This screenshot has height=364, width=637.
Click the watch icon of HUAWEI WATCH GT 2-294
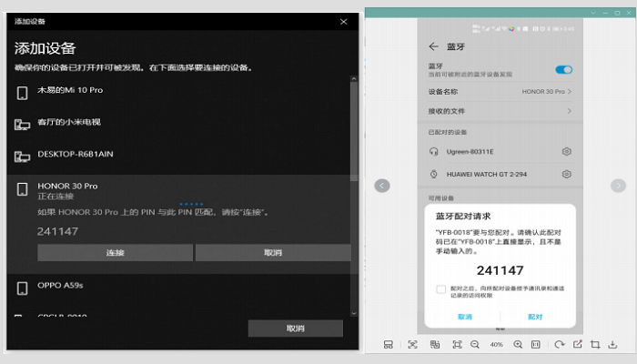tap(433, 174)
